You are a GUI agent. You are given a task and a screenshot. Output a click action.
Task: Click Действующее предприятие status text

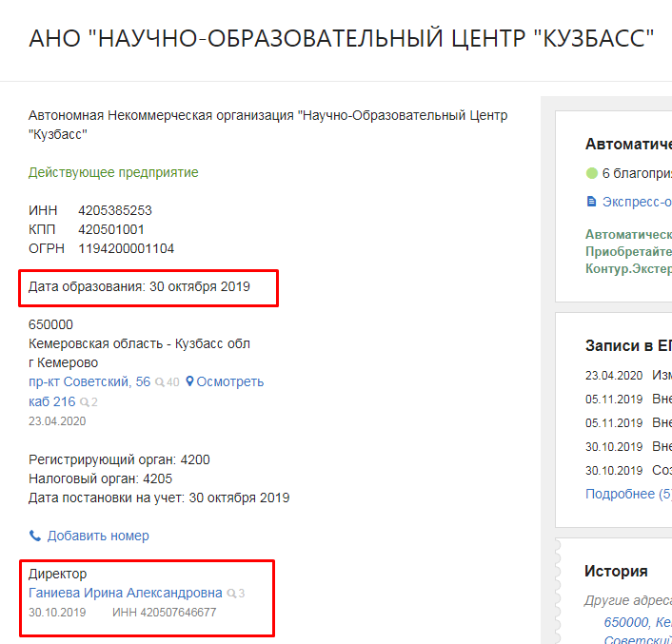(113, 172)
